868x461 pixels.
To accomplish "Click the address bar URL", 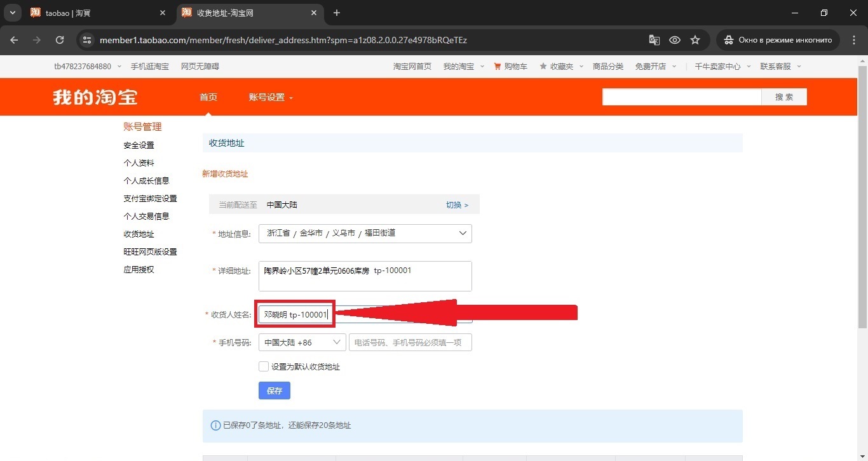I will point(283,40).
